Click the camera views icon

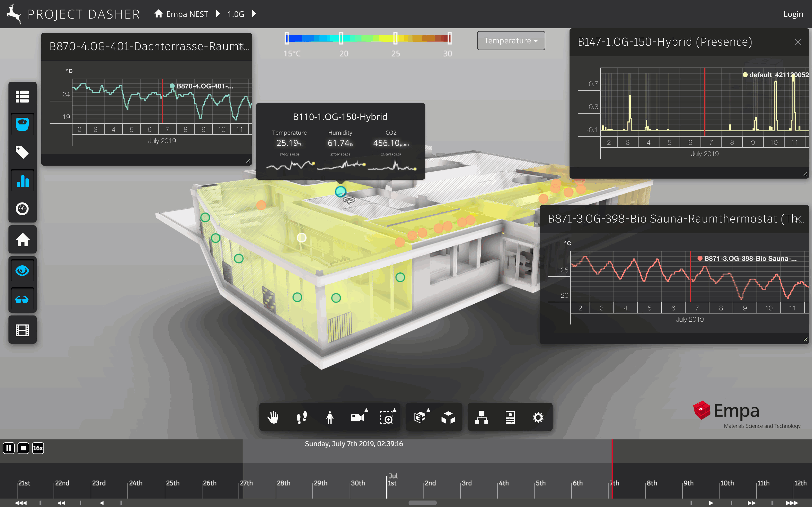tap(357, 417)
